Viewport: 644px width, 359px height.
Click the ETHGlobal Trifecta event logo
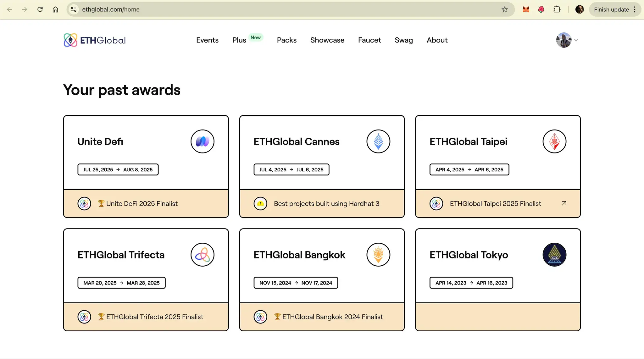tap(203, 255)
